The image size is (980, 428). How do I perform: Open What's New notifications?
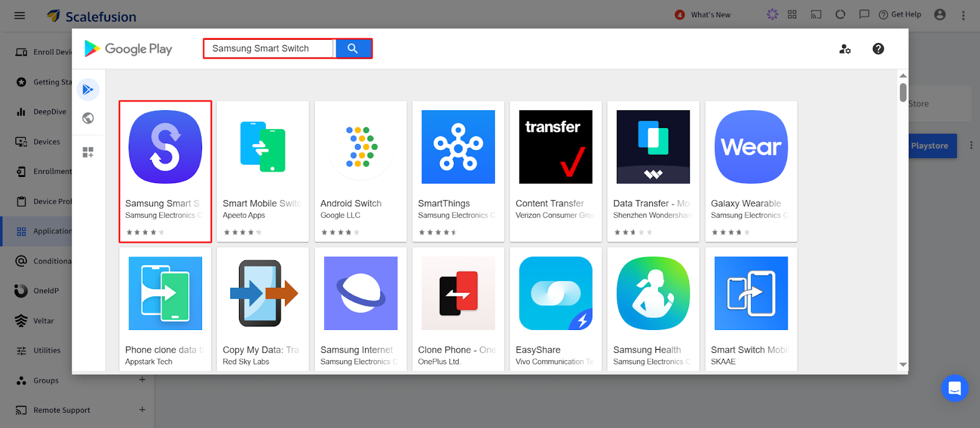(x=703, y=15)
